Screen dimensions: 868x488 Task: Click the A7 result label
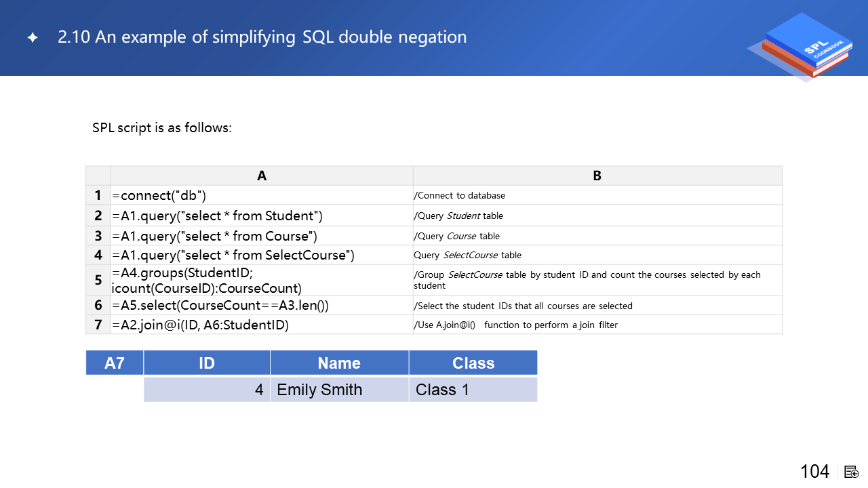(x=115, y=363)
